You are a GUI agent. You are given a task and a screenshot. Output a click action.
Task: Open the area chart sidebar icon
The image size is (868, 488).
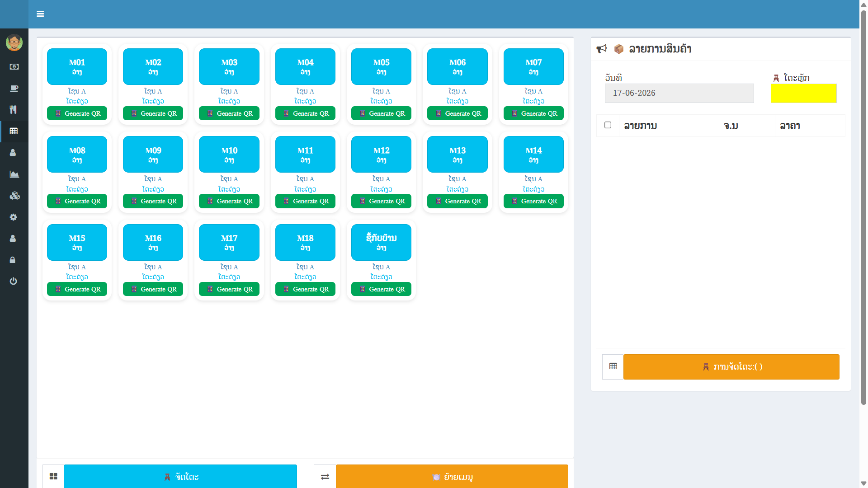(x=14, y=174)
